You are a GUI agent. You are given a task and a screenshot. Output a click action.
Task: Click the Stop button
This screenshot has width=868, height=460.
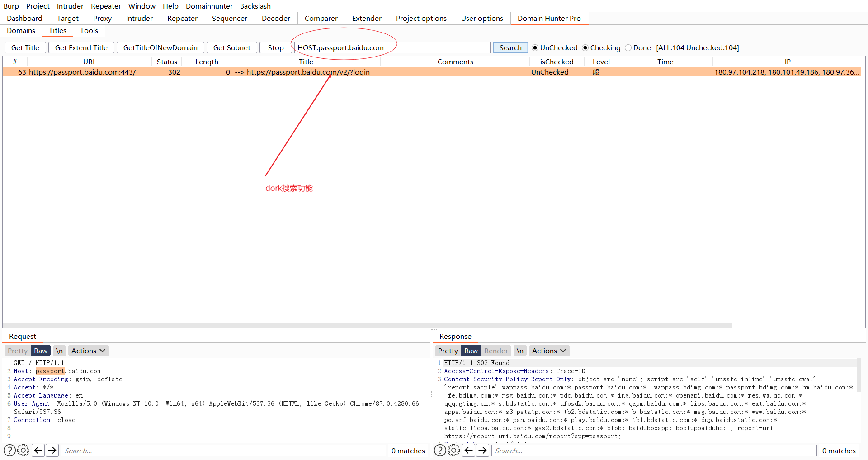pos(276,47)
